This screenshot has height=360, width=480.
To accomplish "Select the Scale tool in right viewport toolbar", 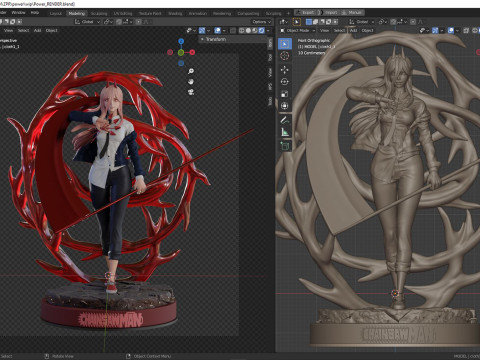I will coord(285,94).
